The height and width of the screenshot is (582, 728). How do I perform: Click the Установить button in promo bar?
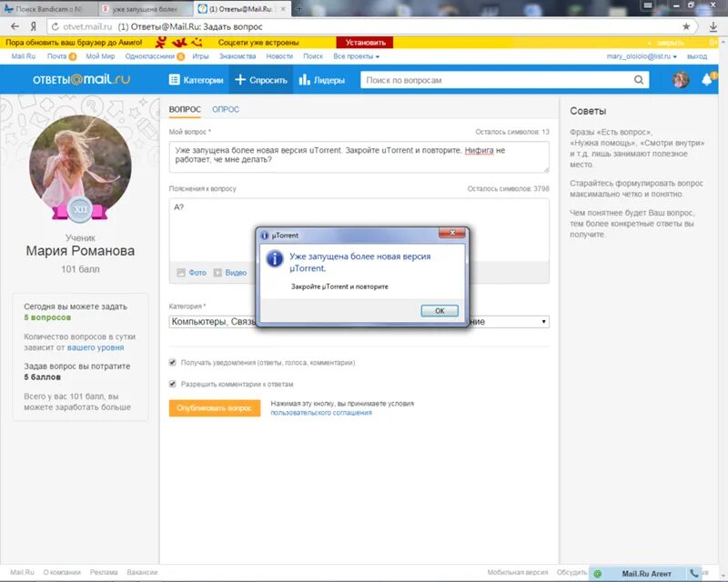coord(365,42)
